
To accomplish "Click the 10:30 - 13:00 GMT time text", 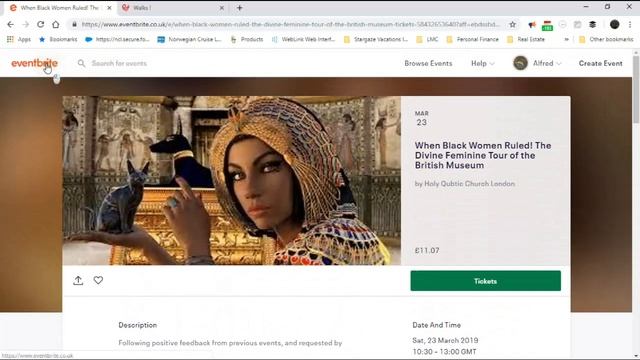I will pyautogui.click(x=444, y=351).
